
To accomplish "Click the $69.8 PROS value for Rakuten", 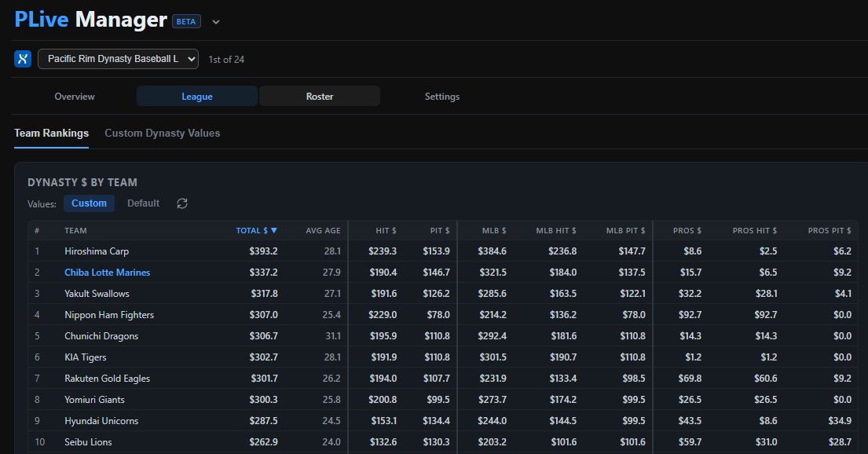I will pos(690,378).
